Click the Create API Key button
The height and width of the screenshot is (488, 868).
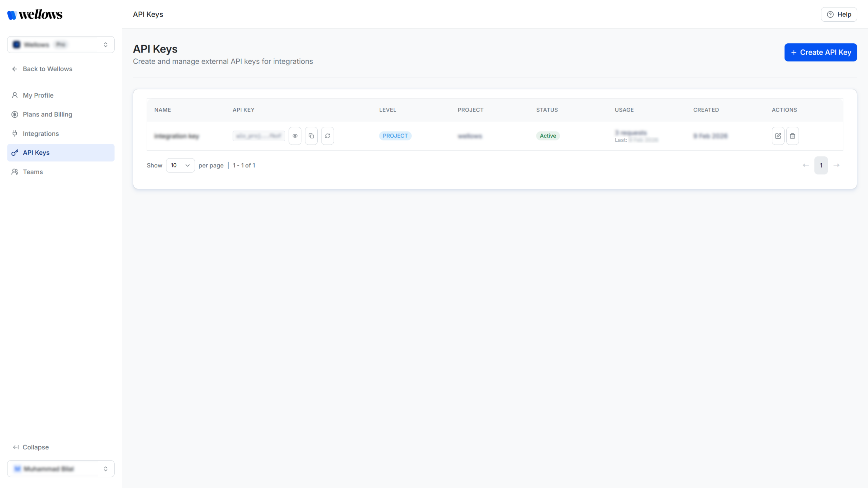pyautogui.click(x=821, y=52)
